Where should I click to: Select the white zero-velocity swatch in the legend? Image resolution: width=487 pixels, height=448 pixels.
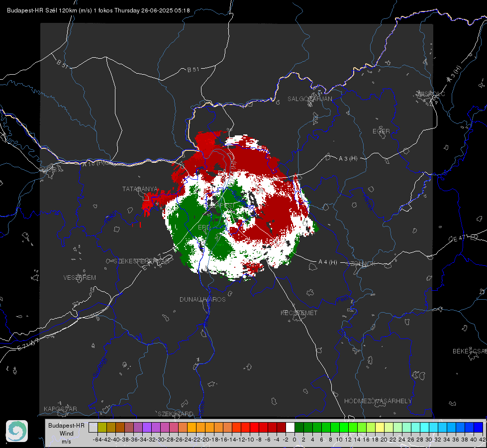tap(290, 428)
